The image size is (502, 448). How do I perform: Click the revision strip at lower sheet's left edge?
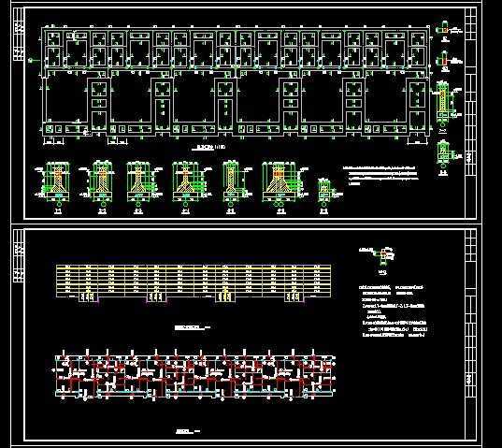[19, 256]
